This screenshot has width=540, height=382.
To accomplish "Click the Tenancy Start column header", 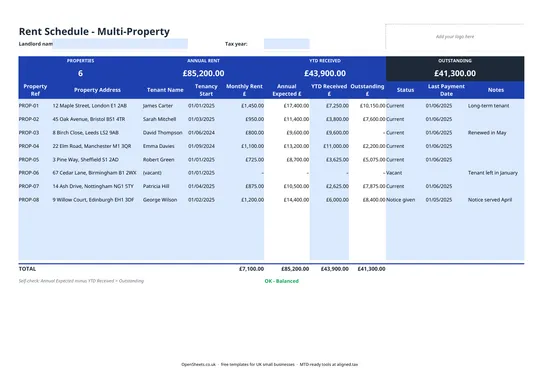I will (206, 90).
